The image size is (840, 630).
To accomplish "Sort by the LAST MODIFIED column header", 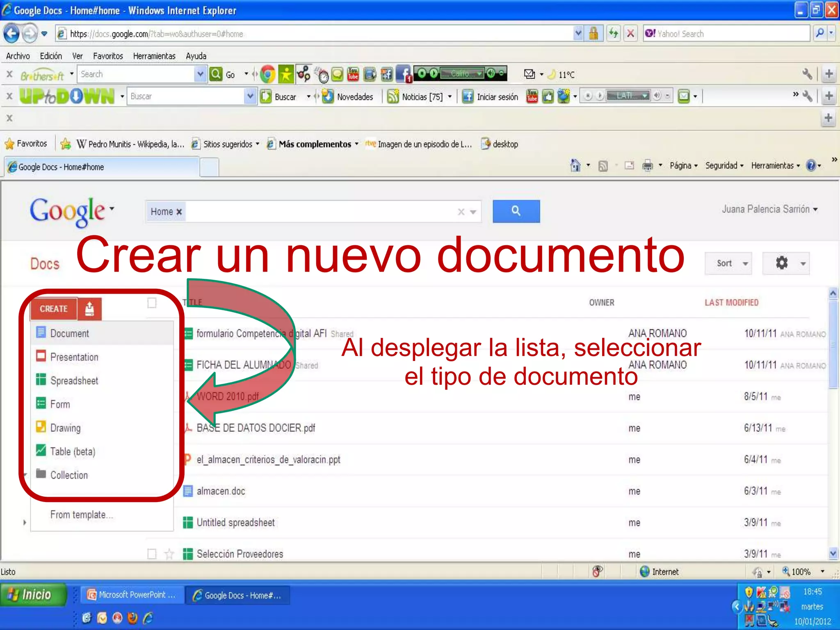I will point(731,303).
